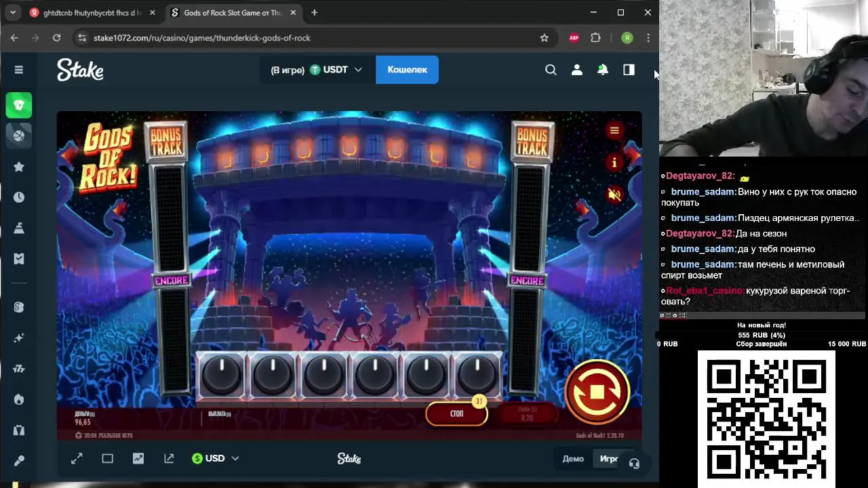Open the game info 'i' button
Viewport: 868px width, 488px height.
(x=614, y=163)
